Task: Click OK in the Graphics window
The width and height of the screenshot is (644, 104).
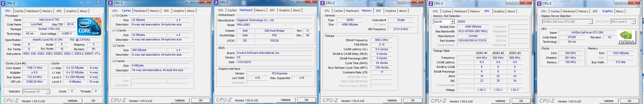Action: point(630,101)
